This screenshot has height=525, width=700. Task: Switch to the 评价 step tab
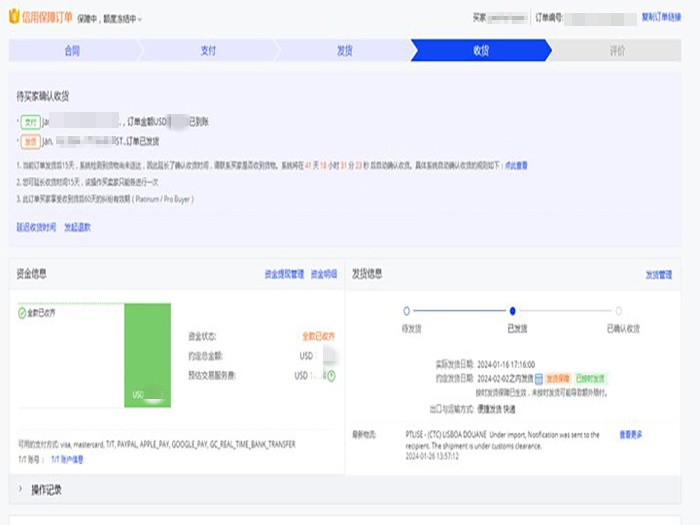point(617,50)
